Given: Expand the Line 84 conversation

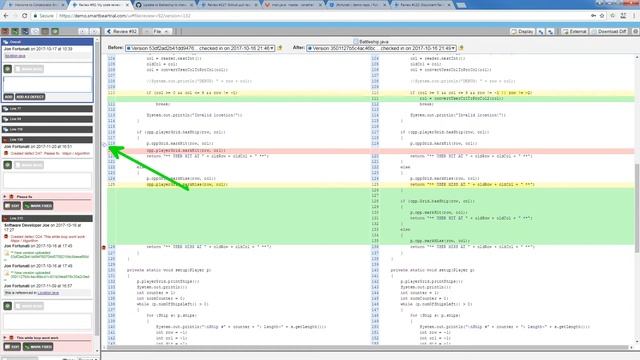Looking at the screenshot, I should point(47,119).
